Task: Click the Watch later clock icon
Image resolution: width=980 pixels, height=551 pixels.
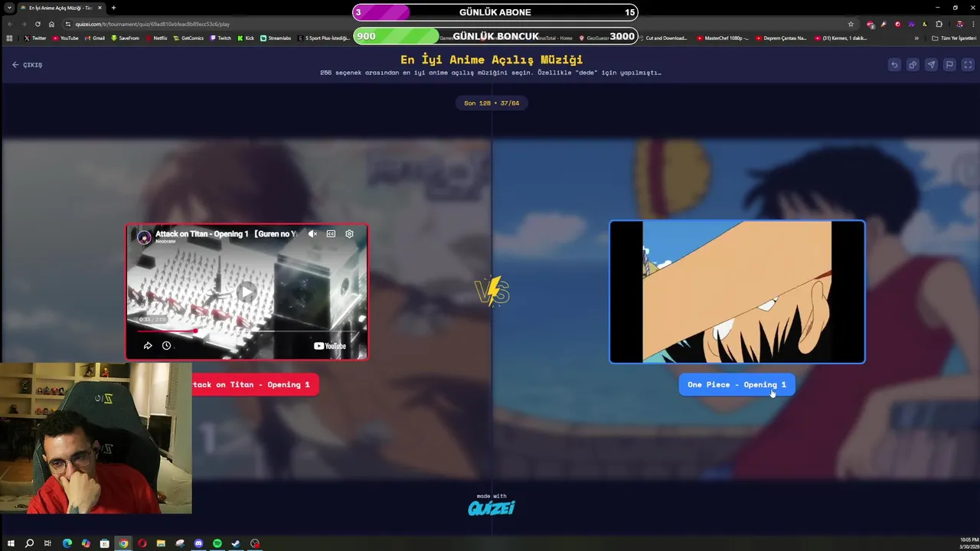Action: 166,346
